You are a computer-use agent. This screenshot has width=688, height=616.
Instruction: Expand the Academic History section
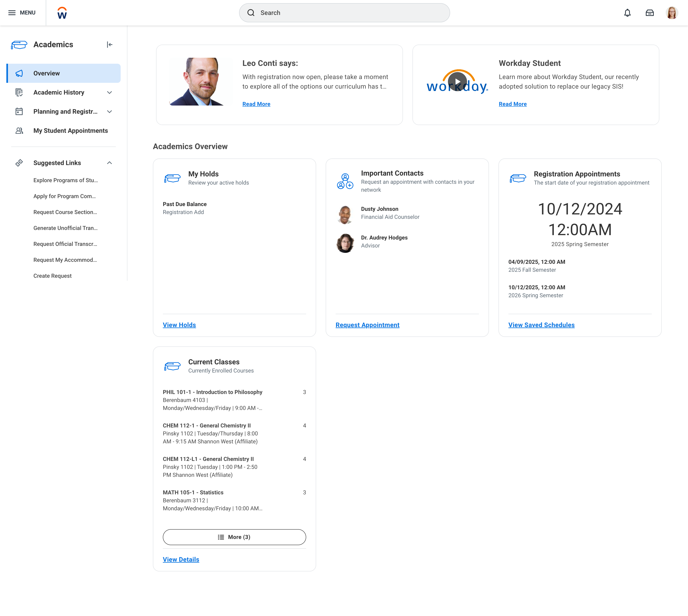pos(109,92)
